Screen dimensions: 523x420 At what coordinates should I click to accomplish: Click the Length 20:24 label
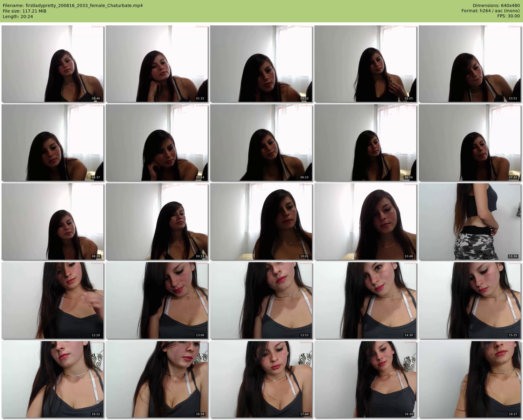pyautogui.click(x=18, y=17)
